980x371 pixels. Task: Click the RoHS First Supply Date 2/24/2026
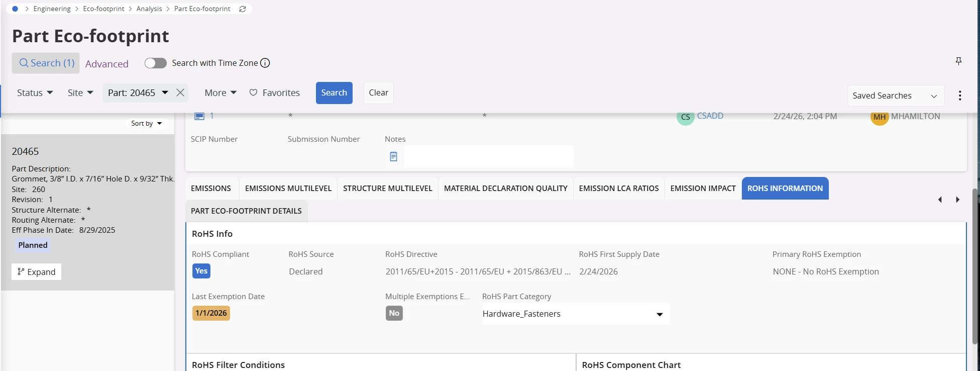(x=598, y=271)
